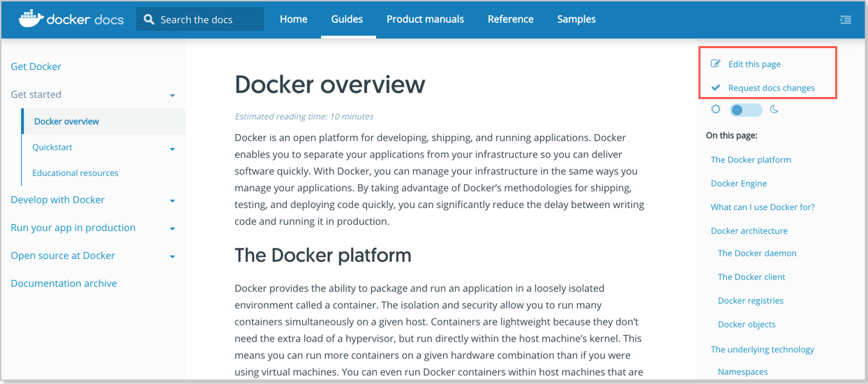Screen dimensions: 868x384
Task: Open the Documentation archive link
Action: (x=63, y=283)
